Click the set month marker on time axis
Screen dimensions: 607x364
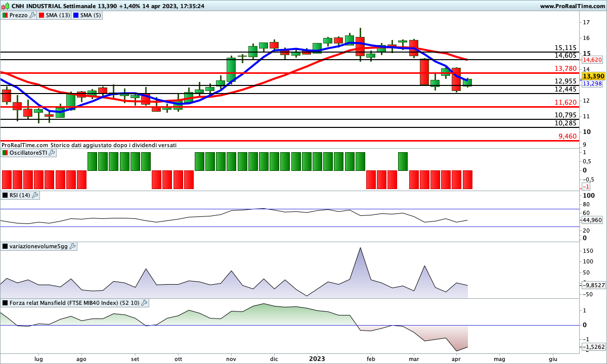coord(135,359)
